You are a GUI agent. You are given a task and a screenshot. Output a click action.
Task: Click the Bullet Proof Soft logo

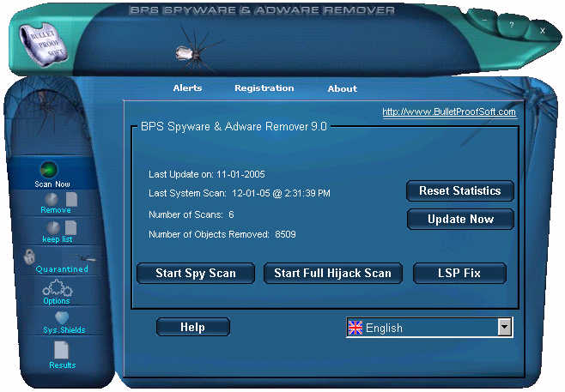pyautogui.click(x=44, y=44)
